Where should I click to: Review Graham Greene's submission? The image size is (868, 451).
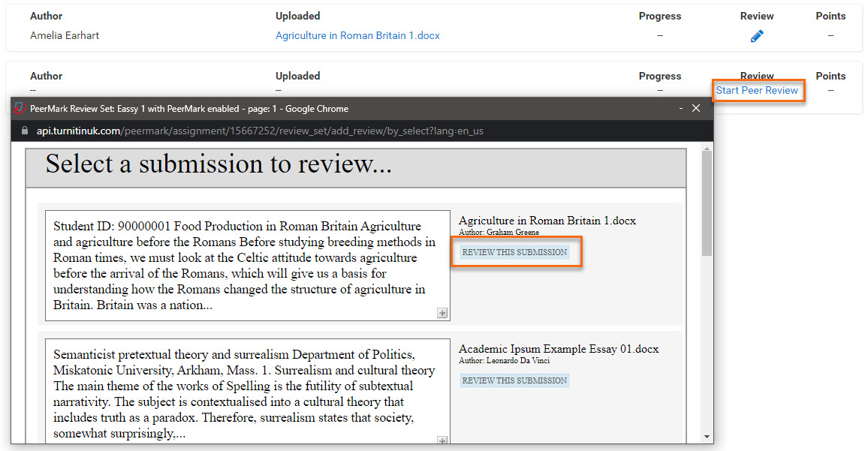pos(514,252)
